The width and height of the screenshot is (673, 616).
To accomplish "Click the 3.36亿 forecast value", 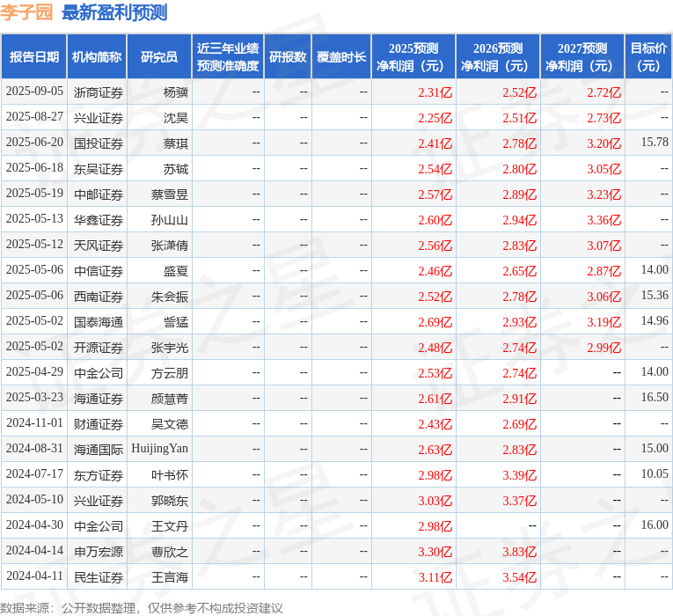I will point(604,220).
